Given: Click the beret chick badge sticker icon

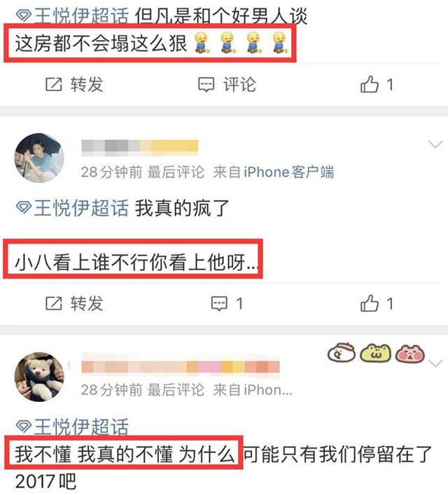Looking at the screenshot, I should 342,352.
